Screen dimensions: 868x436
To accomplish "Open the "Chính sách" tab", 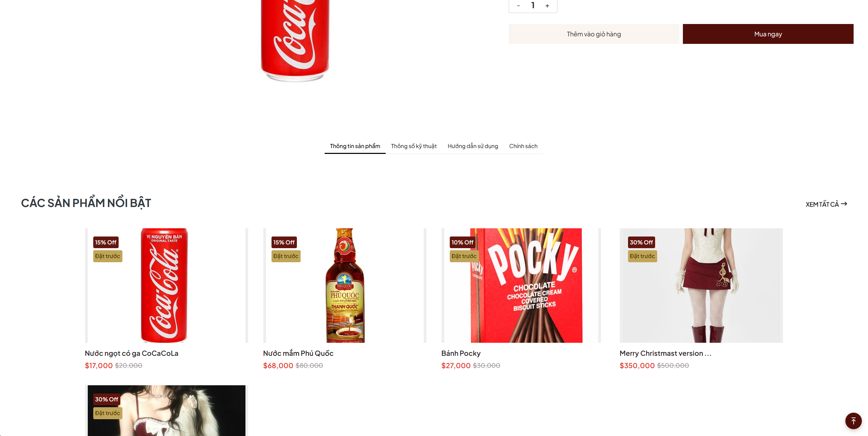I will coord(523,146).
